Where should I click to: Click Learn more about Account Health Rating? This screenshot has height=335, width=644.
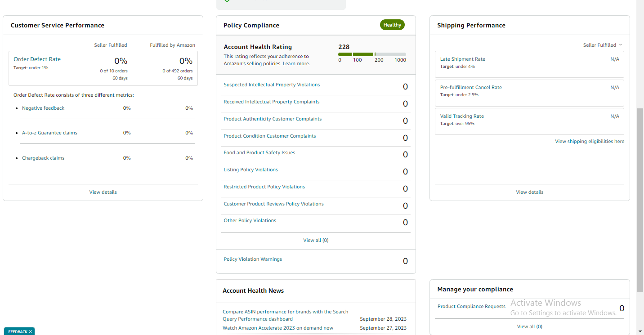[296, 64]
